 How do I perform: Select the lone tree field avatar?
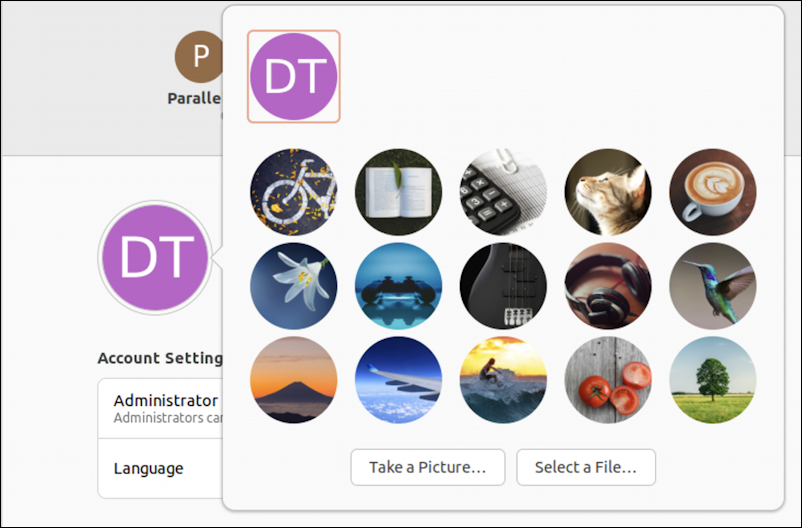pyautogui.click(x=713, y=380)
